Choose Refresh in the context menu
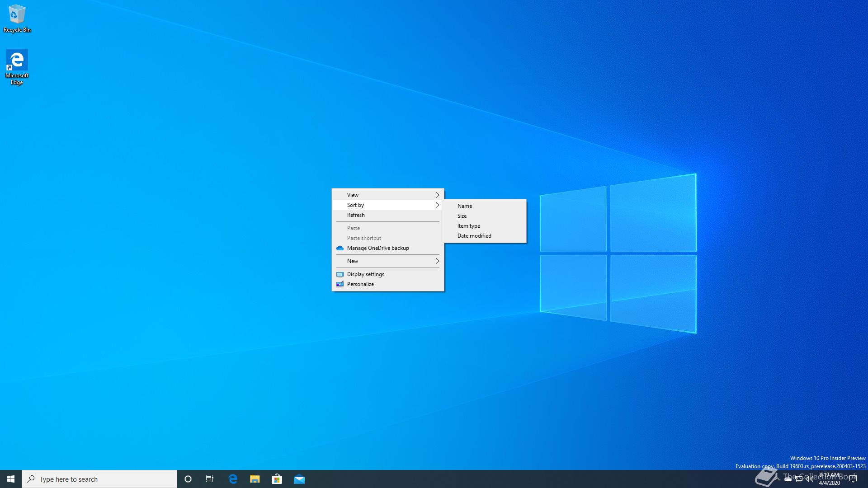Image resolution: width=868 pixels, height=488 pixels. (x=356, y=215)
